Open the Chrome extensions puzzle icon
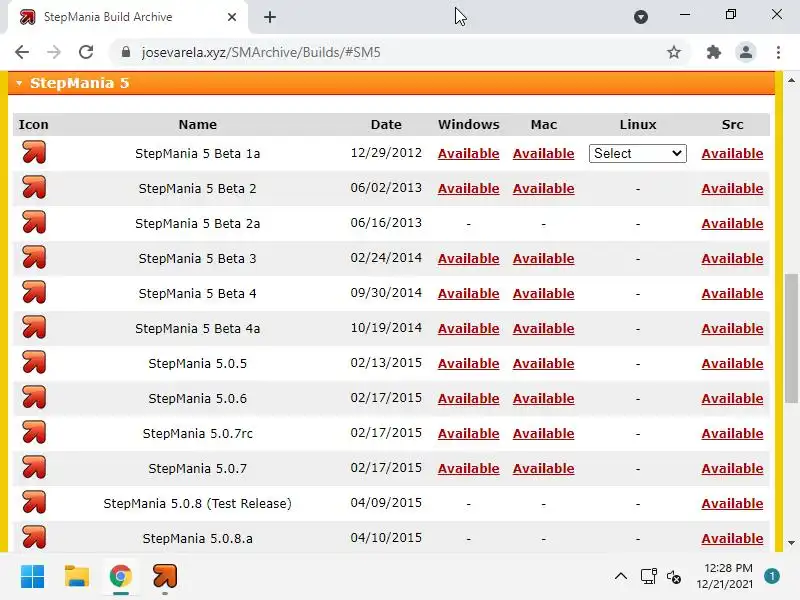This screenshot has width=800, height=600. click(713, 52)
